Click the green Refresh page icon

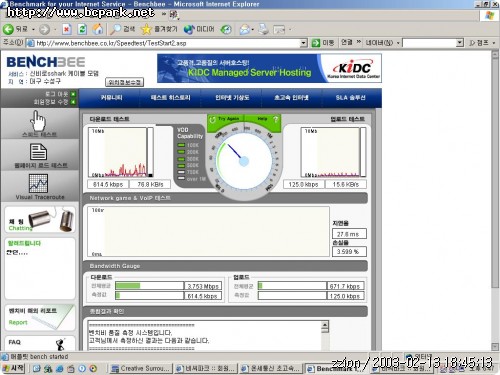point(82,29)
